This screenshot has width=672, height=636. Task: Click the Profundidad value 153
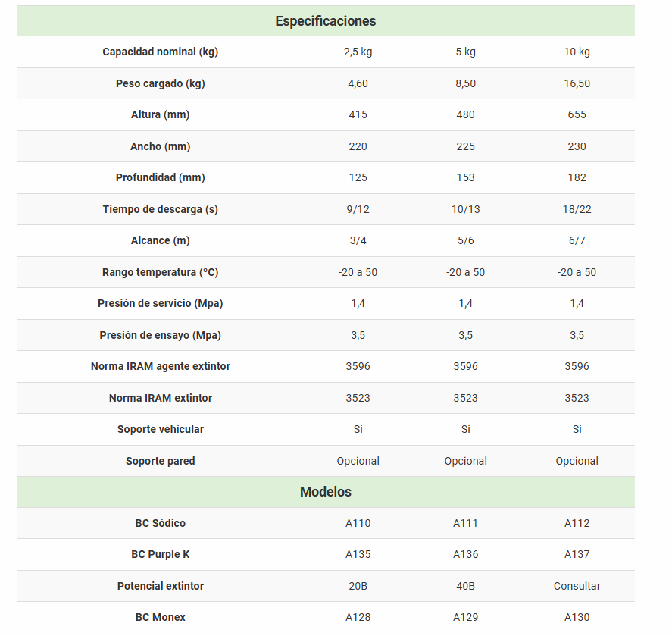[465, 178]
